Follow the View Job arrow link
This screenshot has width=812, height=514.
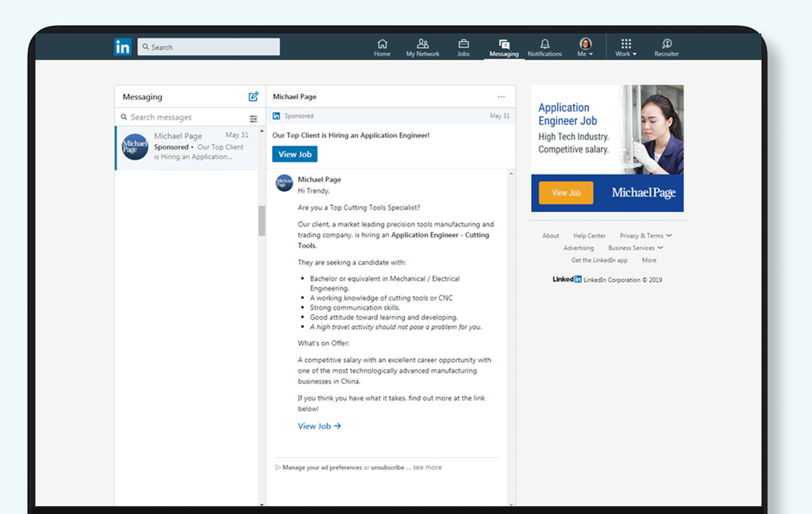[x=319, y=426]
